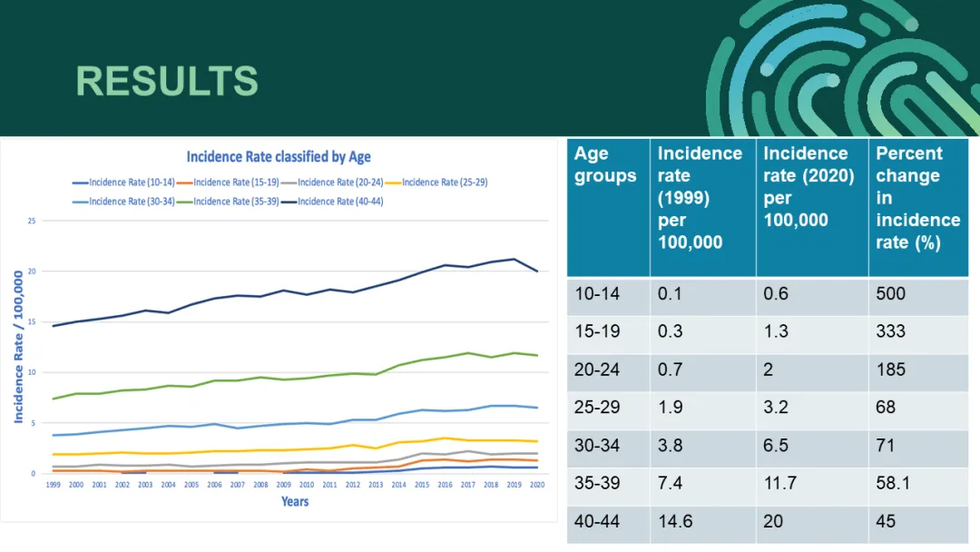Select the 40-44 age group row label
Viewport: 980px width, 552px height.
(x=597, y=521)
